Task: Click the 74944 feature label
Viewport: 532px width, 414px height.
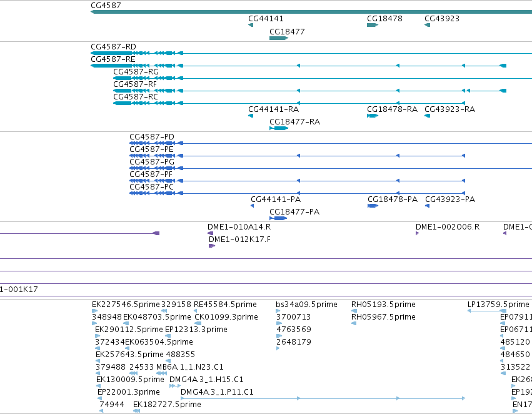Action: [112, 405]
